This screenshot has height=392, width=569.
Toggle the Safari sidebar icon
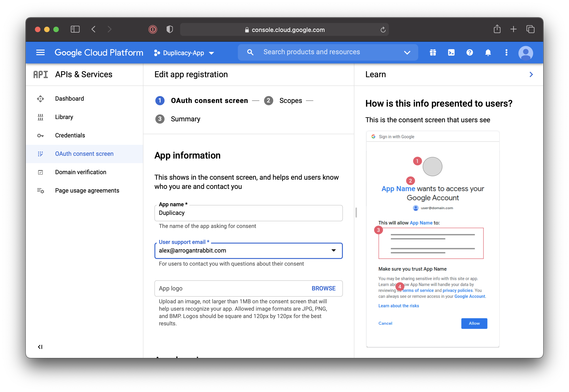coord(75,29)
